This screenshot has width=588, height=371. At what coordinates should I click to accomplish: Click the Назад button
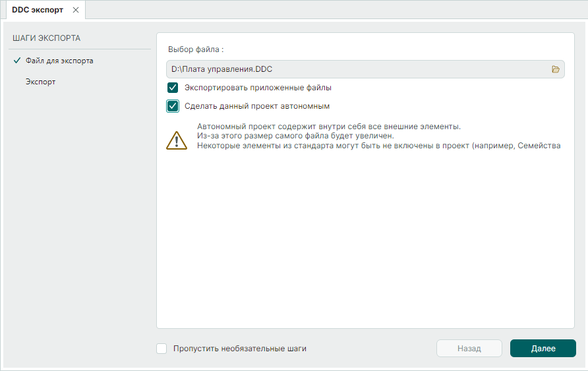click(469, 349)
